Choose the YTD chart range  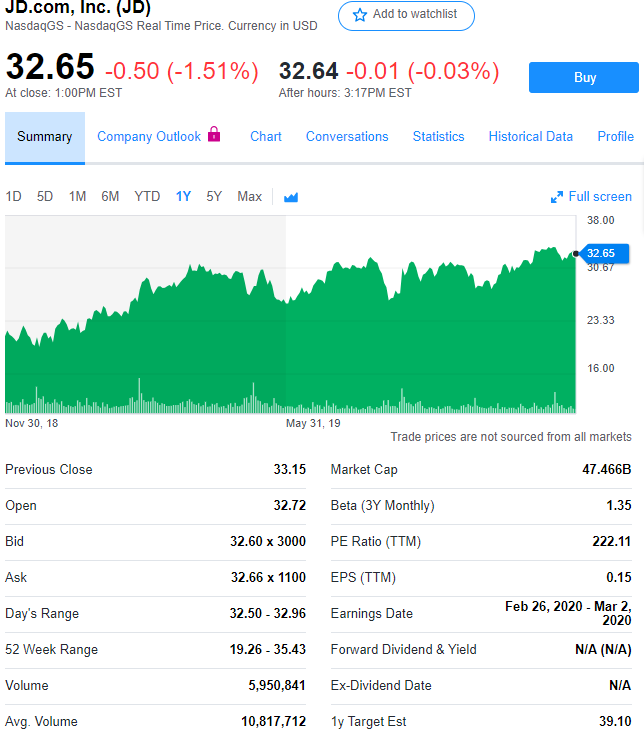pos(147,197)
